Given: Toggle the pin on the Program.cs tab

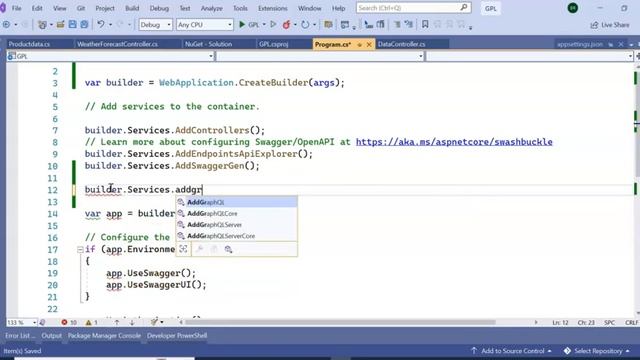Looking at the screenshot, I should (360, 44).
